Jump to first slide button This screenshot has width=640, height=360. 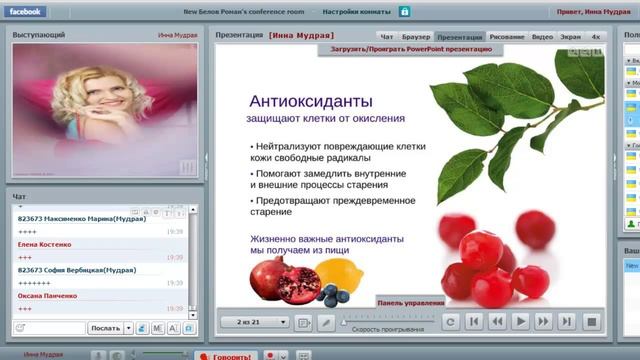pyautogui.click(x=474, y=322)
